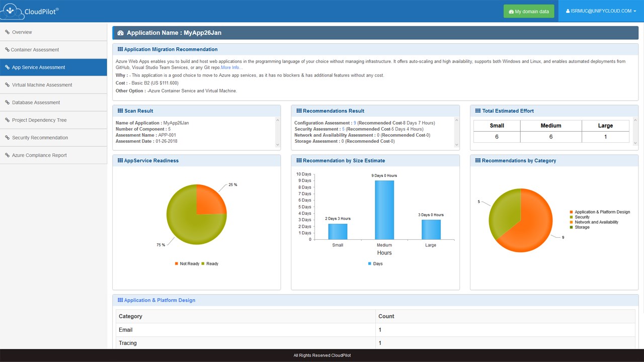Click the link icon beside Database Assessment
Image resolution: width=644 pixels, height=362 pixels.
pos(7,103)
